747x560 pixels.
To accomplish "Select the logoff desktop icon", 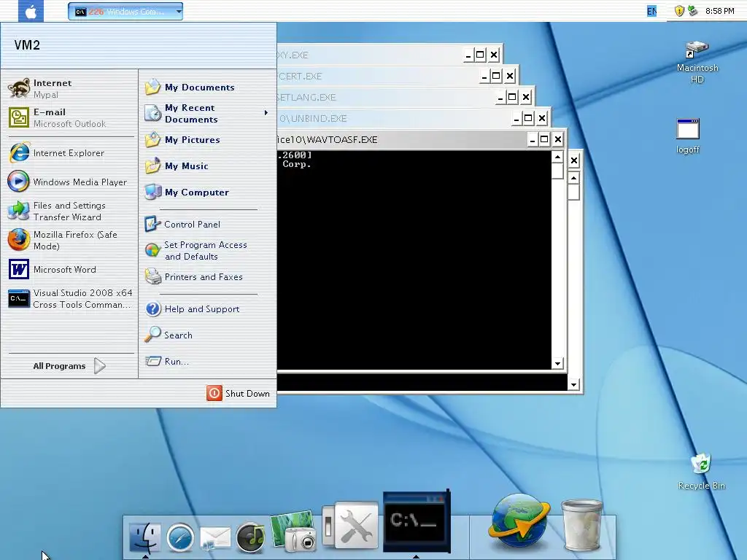I will (688, 136).
